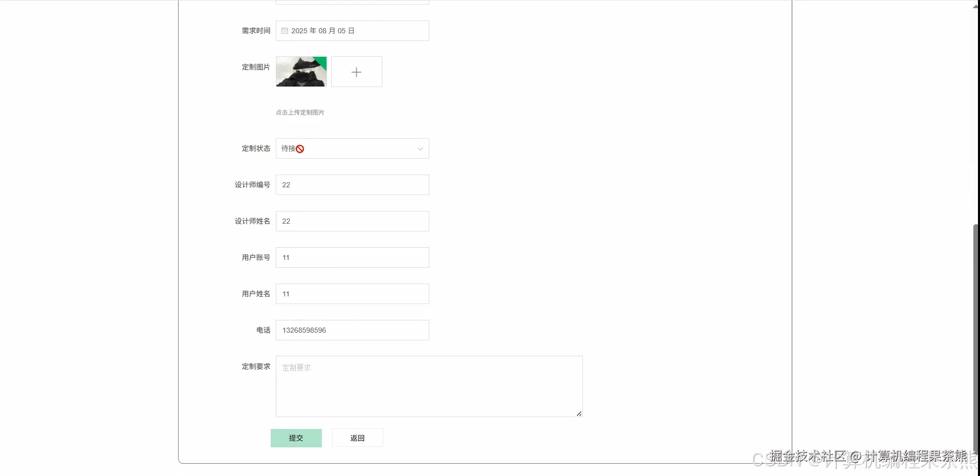The height and width of the screenshot is (476, 980).
Task: Open the date picker showing 2025 年 08 月 05 日
Action: tap(352, 30)
